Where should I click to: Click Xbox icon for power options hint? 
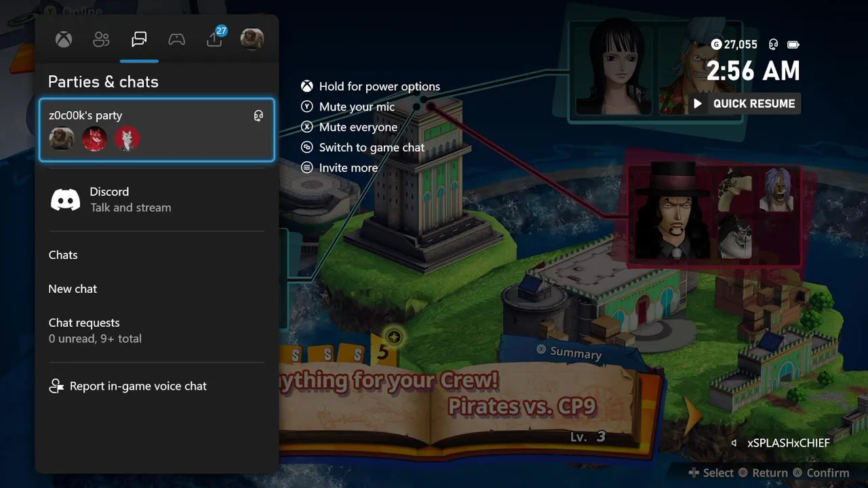307,87
